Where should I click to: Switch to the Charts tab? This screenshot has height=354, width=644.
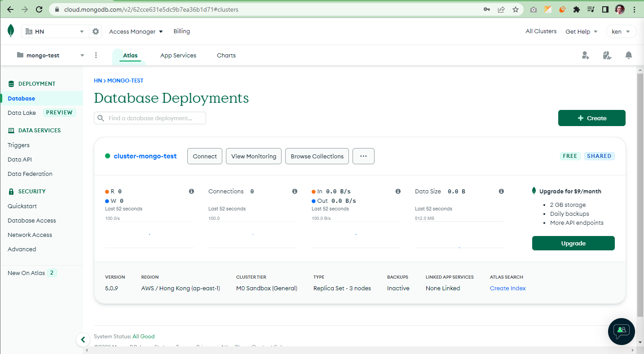coord(226,55)
